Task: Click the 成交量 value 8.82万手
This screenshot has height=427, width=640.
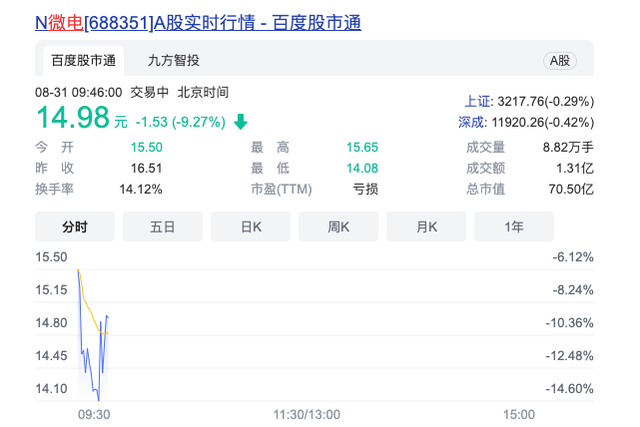Action: tap(568, 147)
